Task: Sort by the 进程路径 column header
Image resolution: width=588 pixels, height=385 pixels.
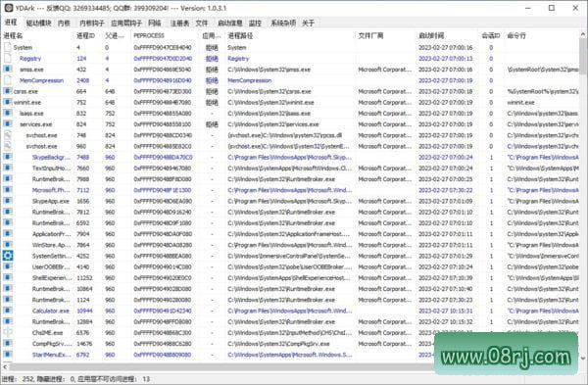Action: coord(291,35)
